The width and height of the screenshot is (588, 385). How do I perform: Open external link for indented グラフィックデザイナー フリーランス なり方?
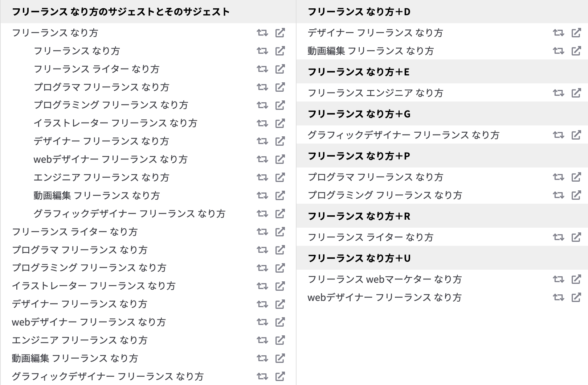coord(280,214)
